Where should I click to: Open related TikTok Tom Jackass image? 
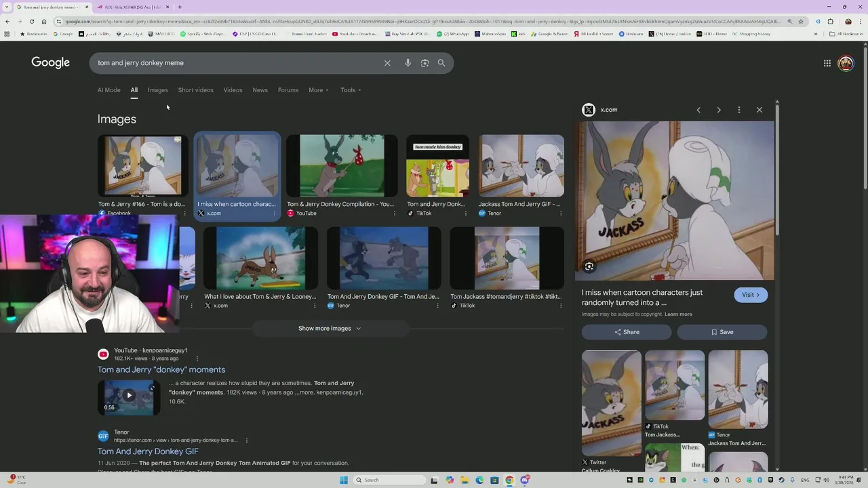[x=675, y=386]
